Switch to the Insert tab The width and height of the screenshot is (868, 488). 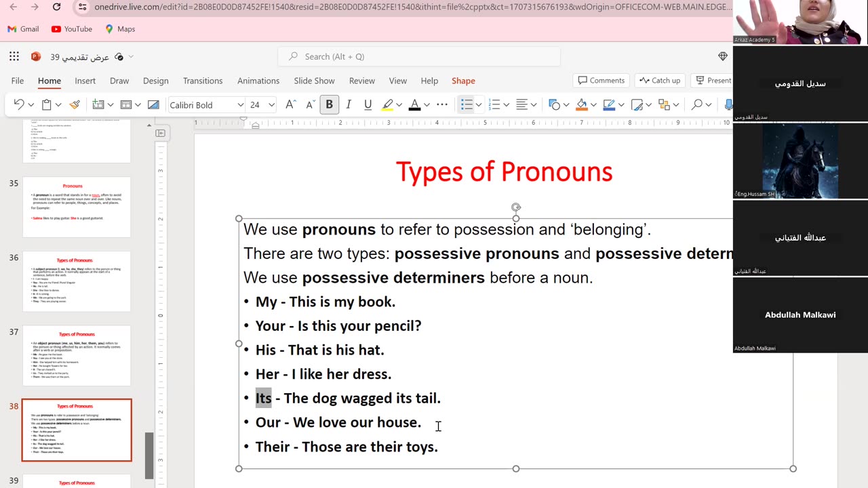point(85,81)
